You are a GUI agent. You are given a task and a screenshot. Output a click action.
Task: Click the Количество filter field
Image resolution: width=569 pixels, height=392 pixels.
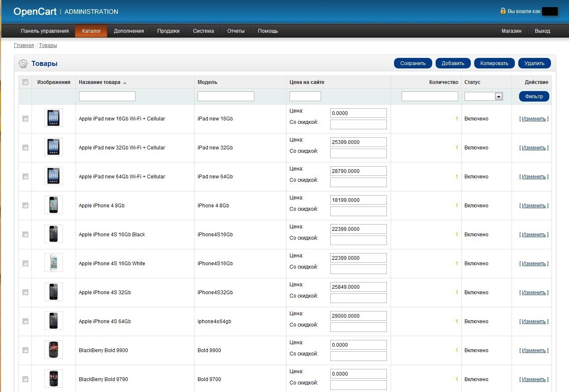[x=430, y=97]
